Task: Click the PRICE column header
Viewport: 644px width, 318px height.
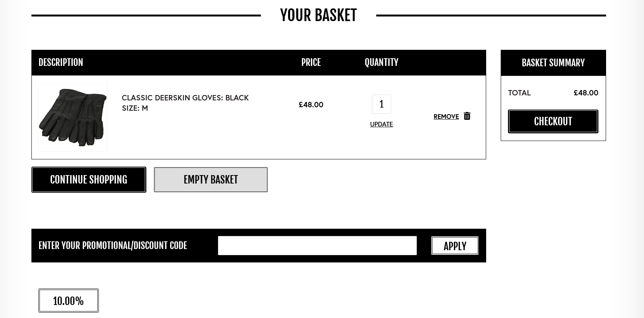Action: click(x=311, y=62)
